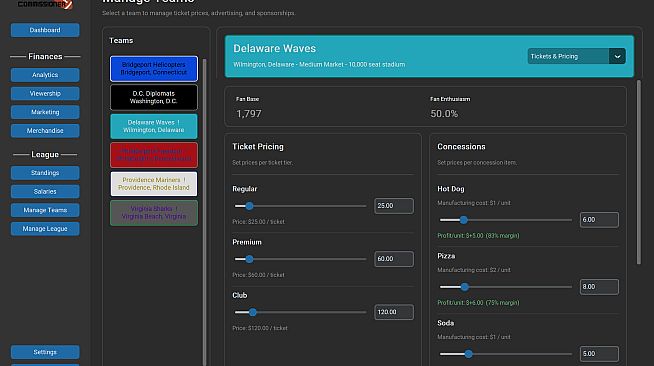Open the Merchandise page

[x=45, y=130]
